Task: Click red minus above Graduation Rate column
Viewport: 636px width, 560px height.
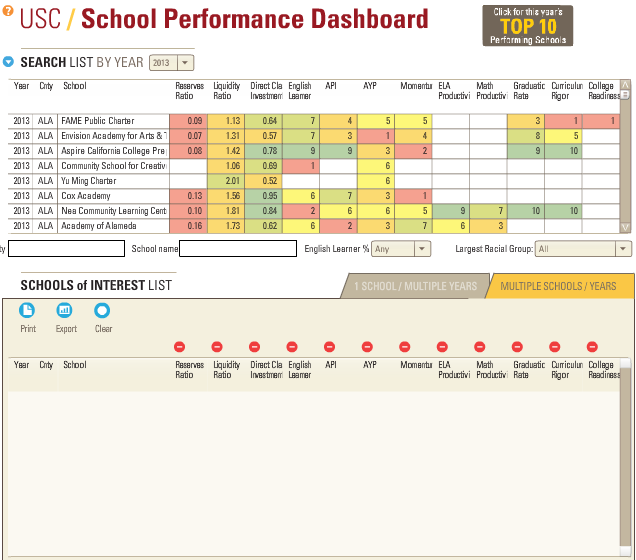Action: (x=518, y=346)
